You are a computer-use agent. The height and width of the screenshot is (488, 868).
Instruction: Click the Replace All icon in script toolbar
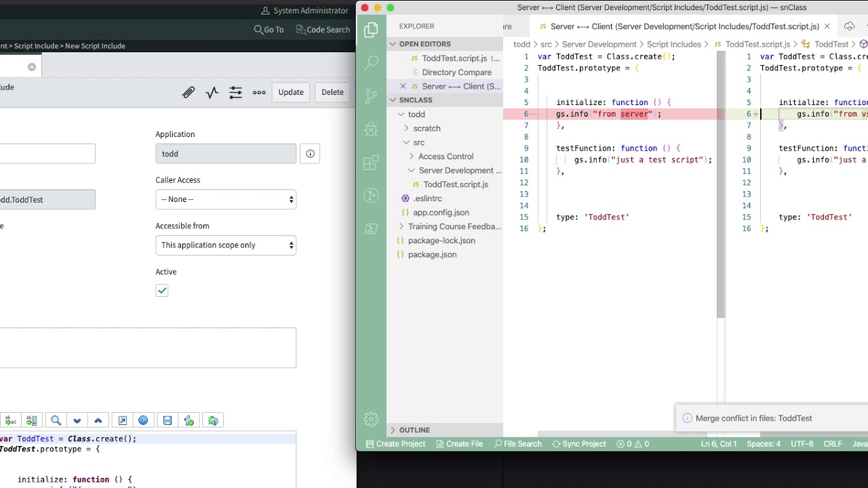point(32,421)
